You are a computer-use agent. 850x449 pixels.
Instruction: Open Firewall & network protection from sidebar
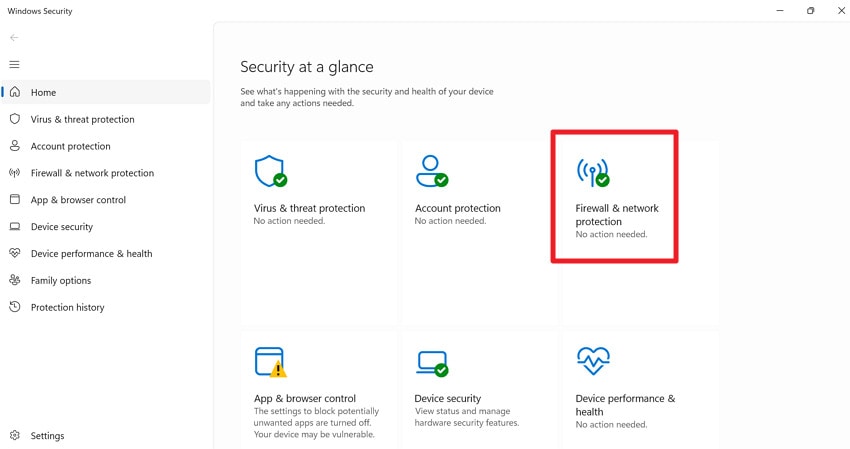[106, 173]
